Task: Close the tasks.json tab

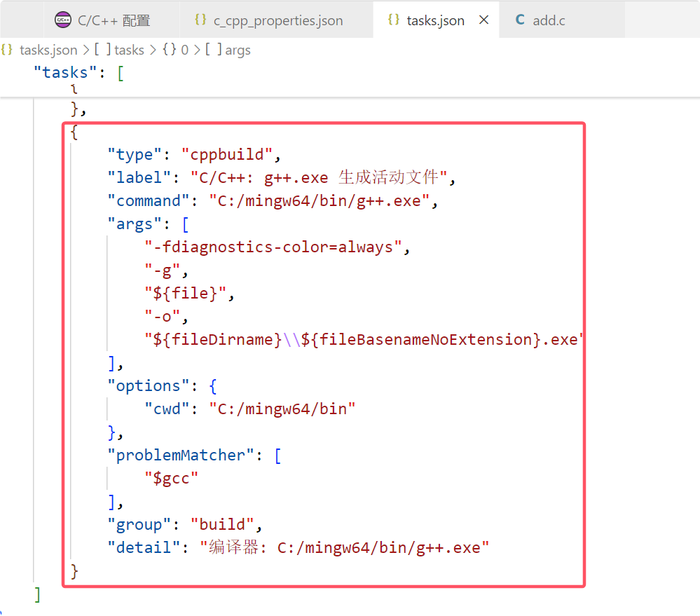Action: click(483, 20)
